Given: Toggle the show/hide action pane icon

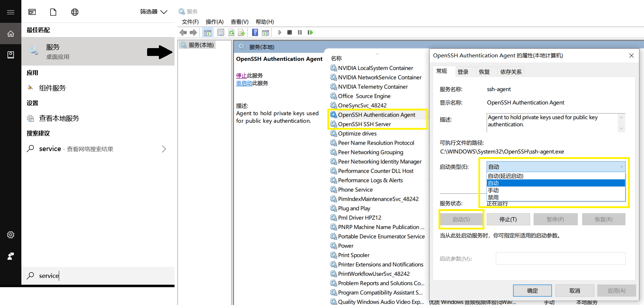Looking at the screenshot, I should (265, 32).
